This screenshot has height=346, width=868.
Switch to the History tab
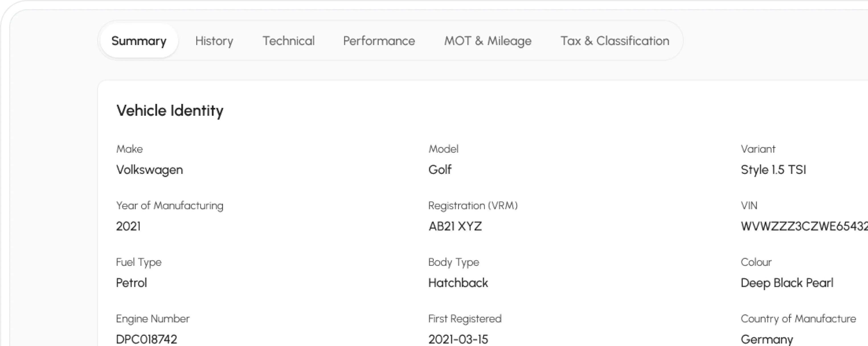tap(214, 41)
